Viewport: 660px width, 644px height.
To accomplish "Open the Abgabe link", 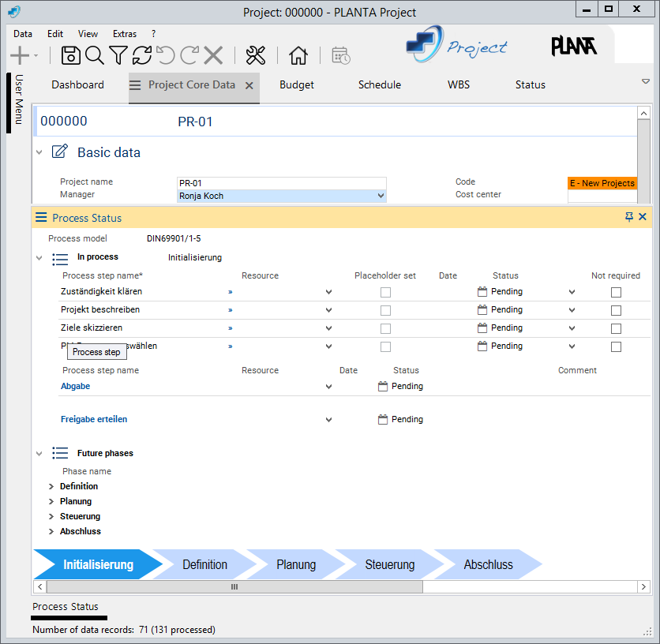I will pyautogui.click(x=75, y=386).
